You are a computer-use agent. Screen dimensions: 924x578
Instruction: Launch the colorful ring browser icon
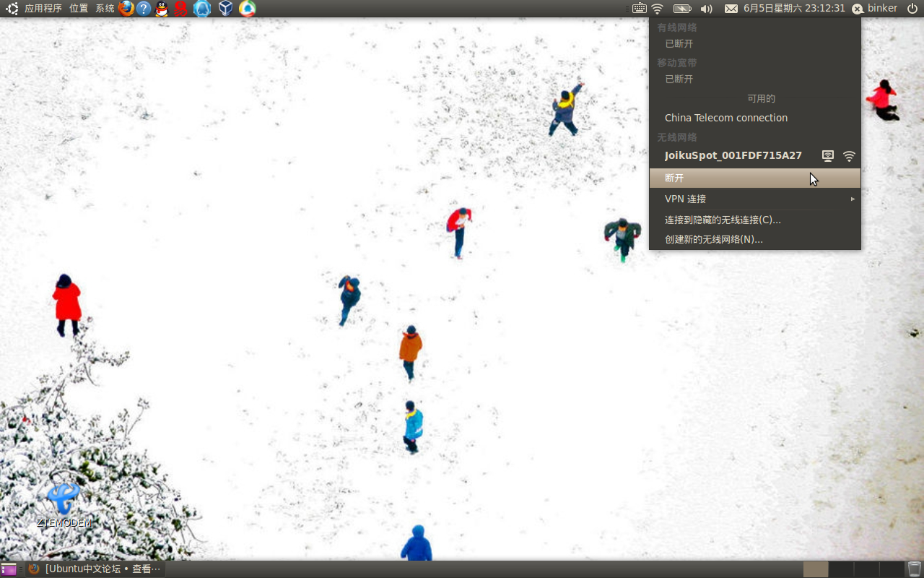click(x=247, y=9)
